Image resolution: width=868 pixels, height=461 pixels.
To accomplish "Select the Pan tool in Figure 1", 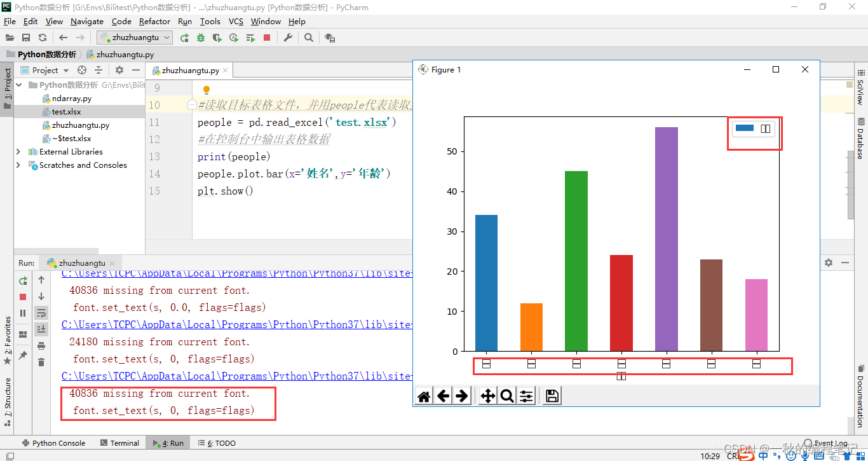I will 488,396.
